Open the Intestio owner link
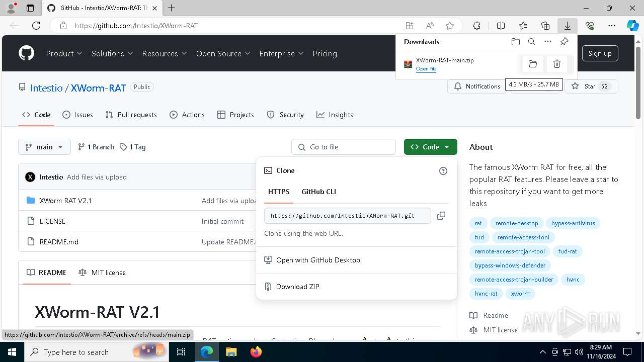This screenshot has width=644, height=362. [x=46, y=88]
